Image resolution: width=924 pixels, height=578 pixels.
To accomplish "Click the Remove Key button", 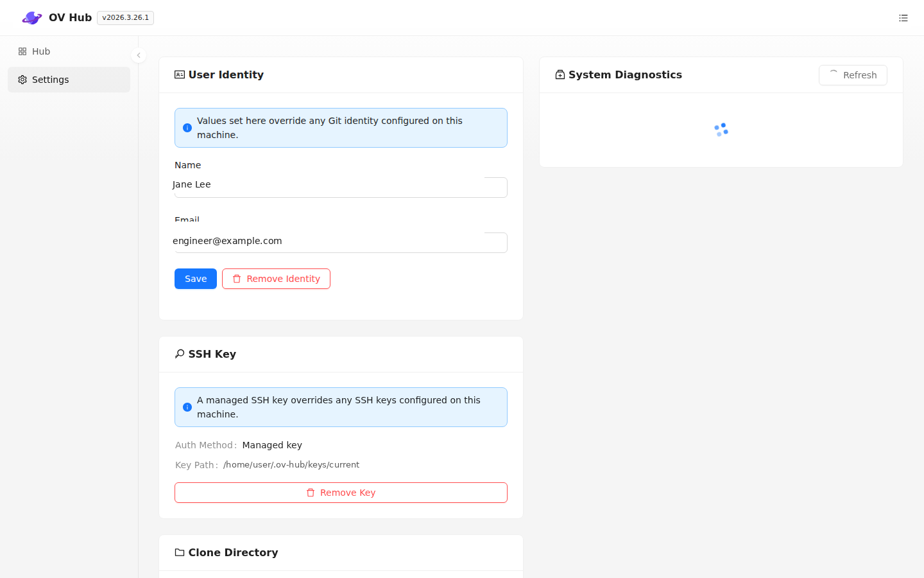I will [x=341, y=493].
